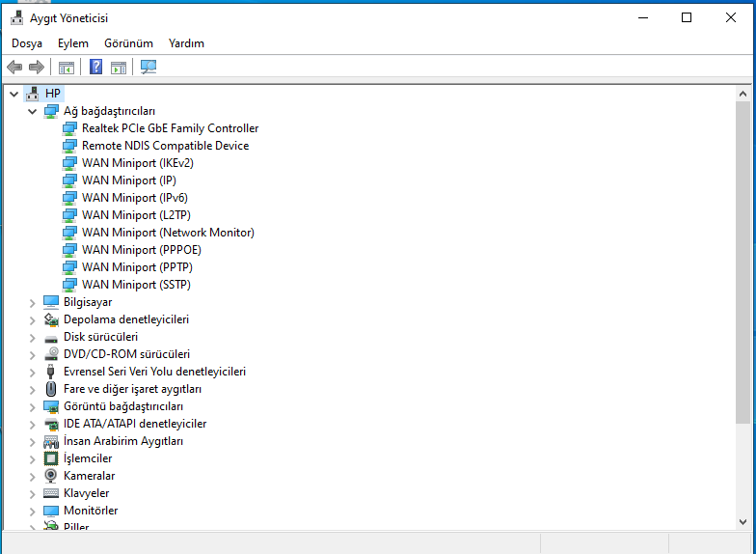Image resolution: width=756 pixels, height=554 pixels.
Task: Expand the Görüntü bağdaştırıcıları category
Action: click(x=33, y=407)
